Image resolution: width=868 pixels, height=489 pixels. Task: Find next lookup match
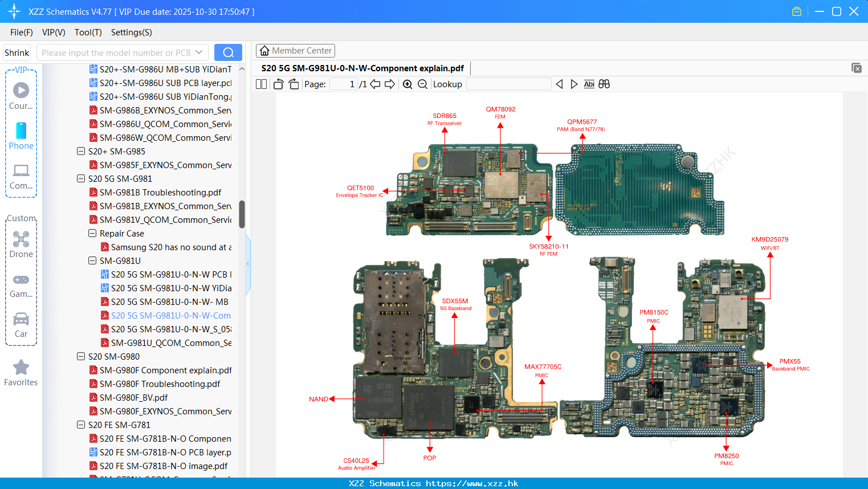pyautogui.click(x=574, y=84)
